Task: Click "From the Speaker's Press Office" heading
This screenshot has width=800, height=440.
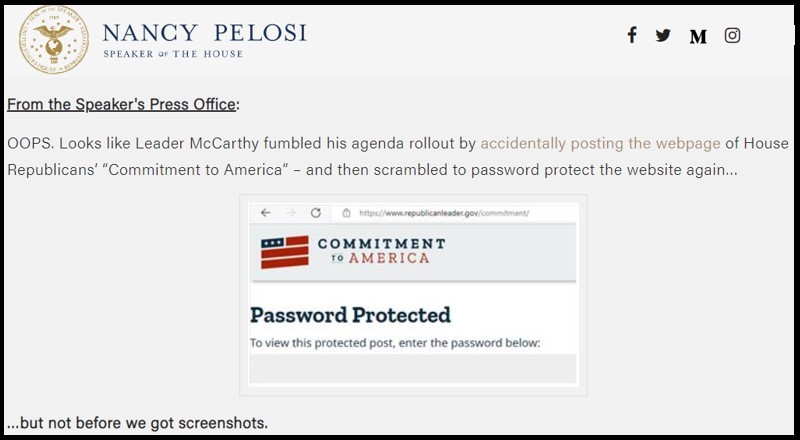Action: pos(121,105)
